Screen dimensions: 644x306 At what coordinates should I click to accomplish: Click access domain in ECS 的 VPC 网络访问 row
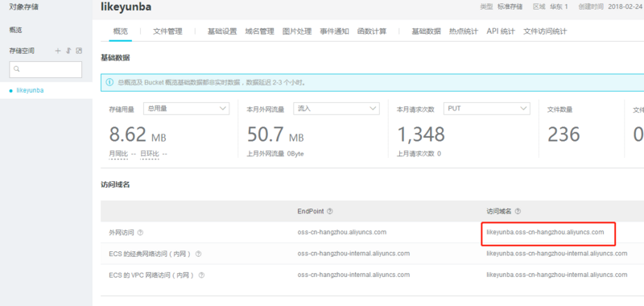click(557, 275)
